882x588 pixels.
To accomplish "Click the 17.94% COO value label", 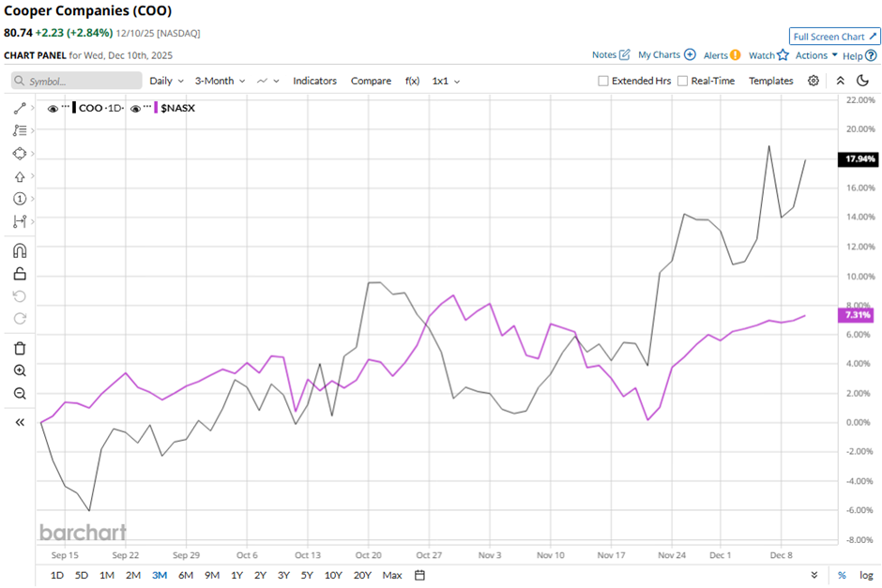I will [x=859, y=159].
